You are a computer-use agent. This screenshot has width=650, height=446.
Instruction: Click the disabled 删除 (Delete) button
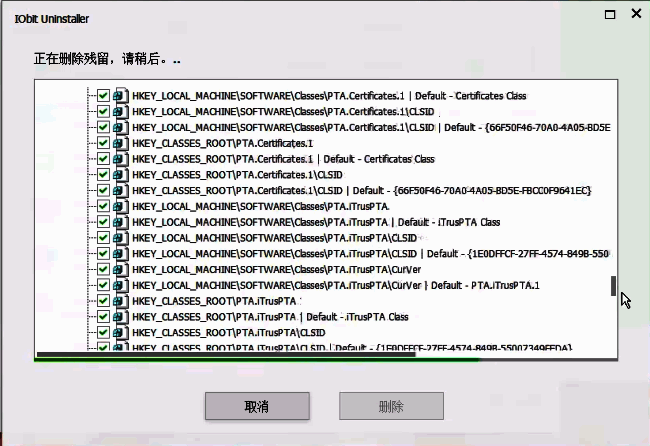(391, 406)
